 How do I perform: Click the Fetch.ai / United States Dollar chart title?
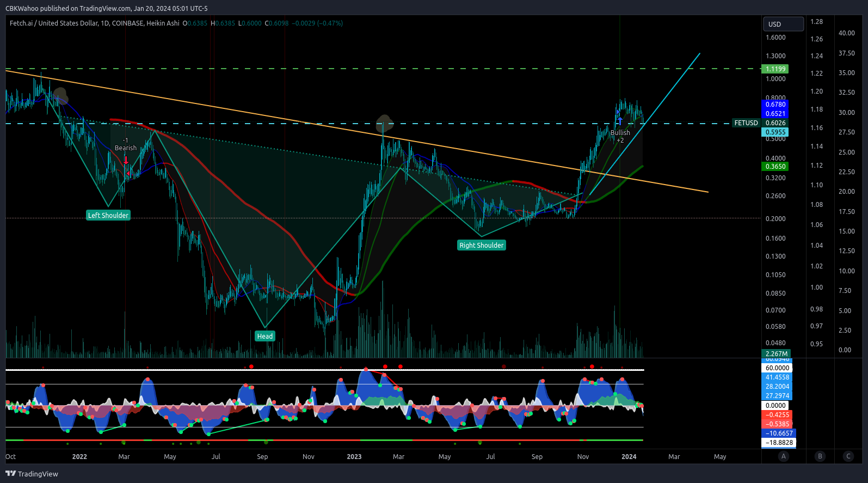94,23
